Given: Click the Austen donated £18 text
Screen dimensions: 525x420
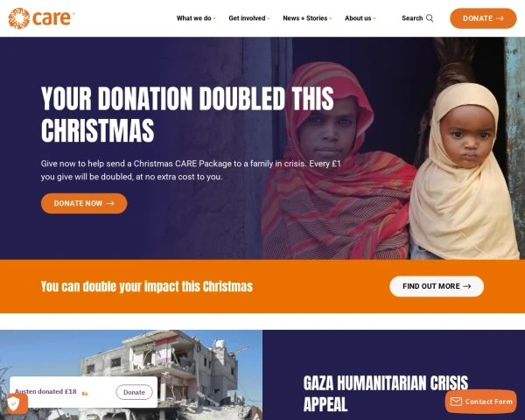Looking at the screenshot, I should 45,391.
